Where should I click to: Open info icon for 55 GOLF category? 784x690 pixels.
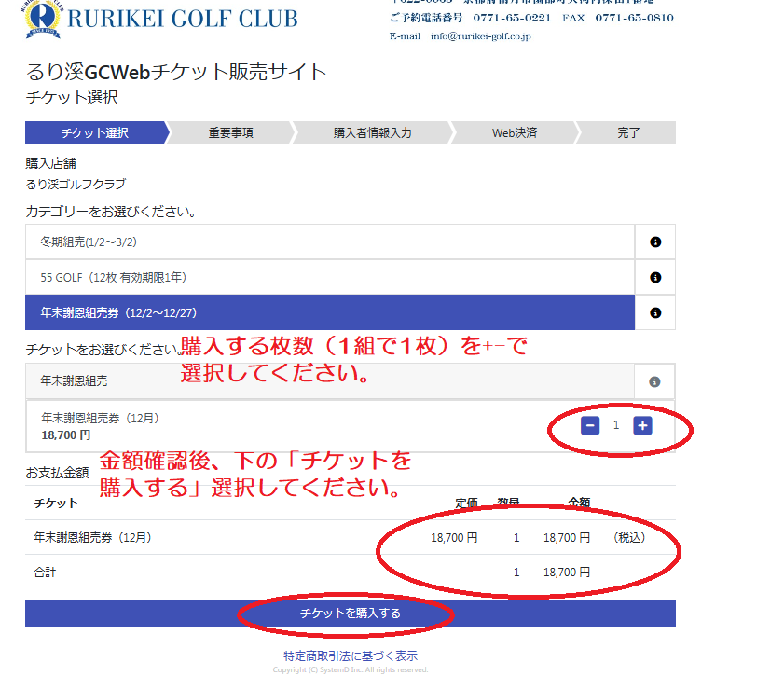655,277
